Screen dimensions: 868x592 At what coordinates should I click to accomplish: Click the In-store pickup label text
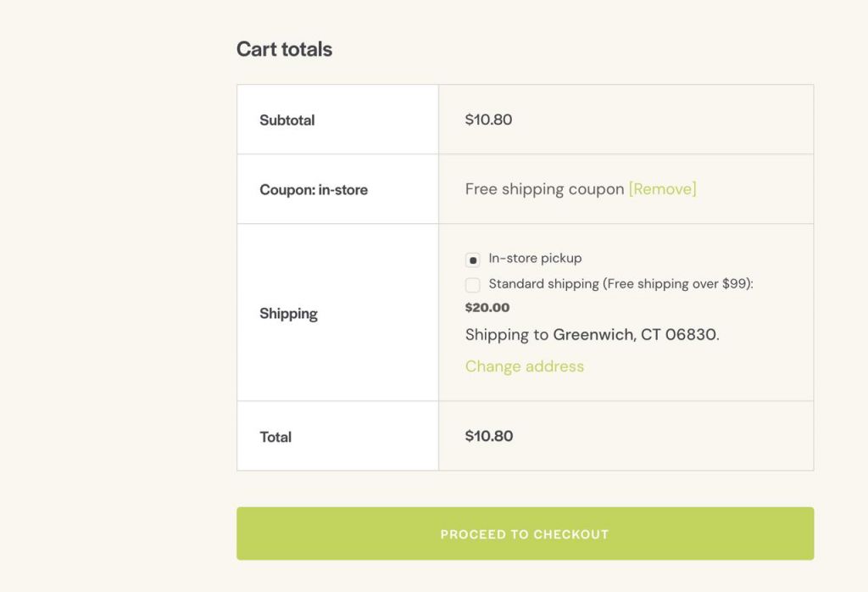point(535,258)
